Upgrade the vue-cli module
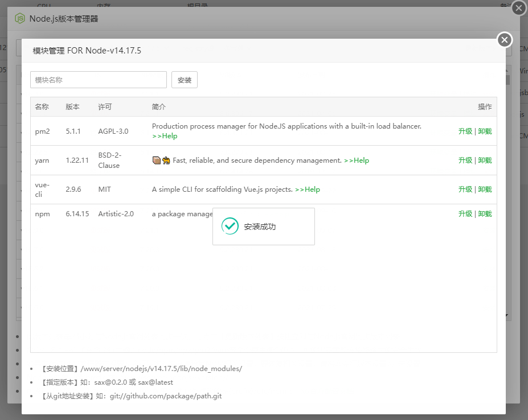 (465, 189)
